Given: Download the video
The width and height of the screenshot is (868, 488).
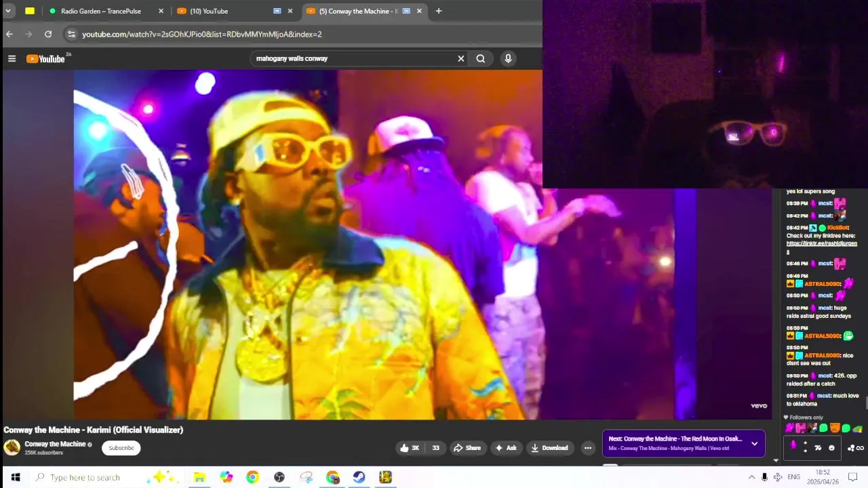Looking at the screenshot, I should tap(549, 448).
